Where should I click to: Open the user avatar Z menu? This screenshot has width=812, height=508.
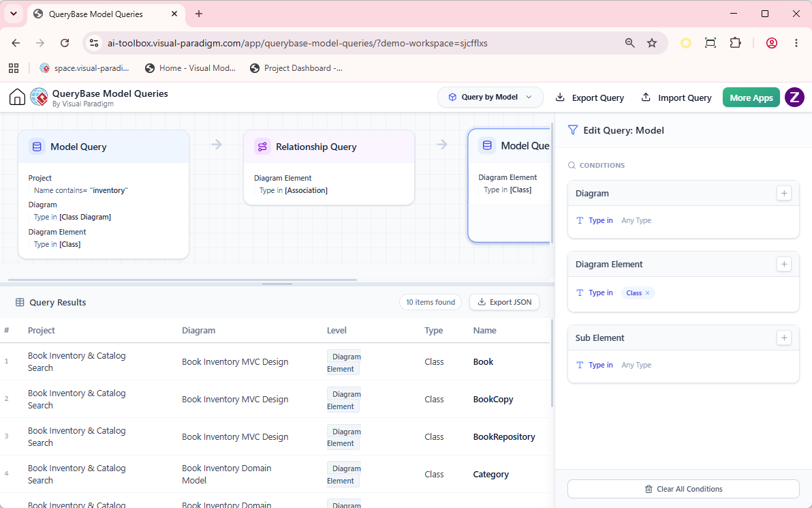(x=794, y=97)
